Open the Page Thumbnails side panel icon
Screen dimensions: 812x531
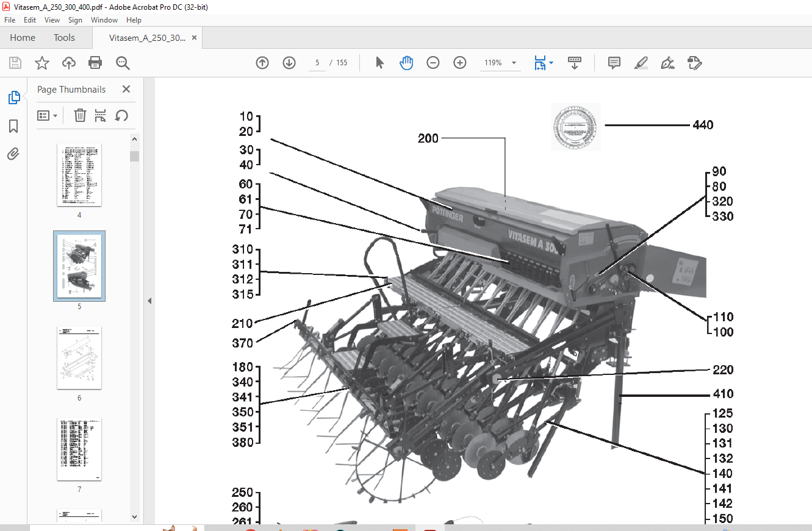pos(13,97)
